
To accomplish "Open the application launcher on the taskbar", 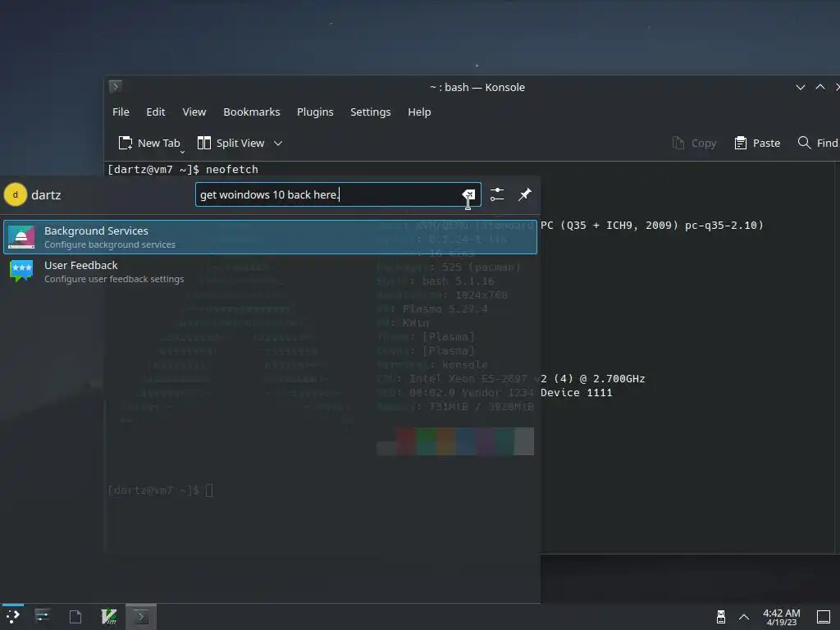I will click(x=13, y=617).
